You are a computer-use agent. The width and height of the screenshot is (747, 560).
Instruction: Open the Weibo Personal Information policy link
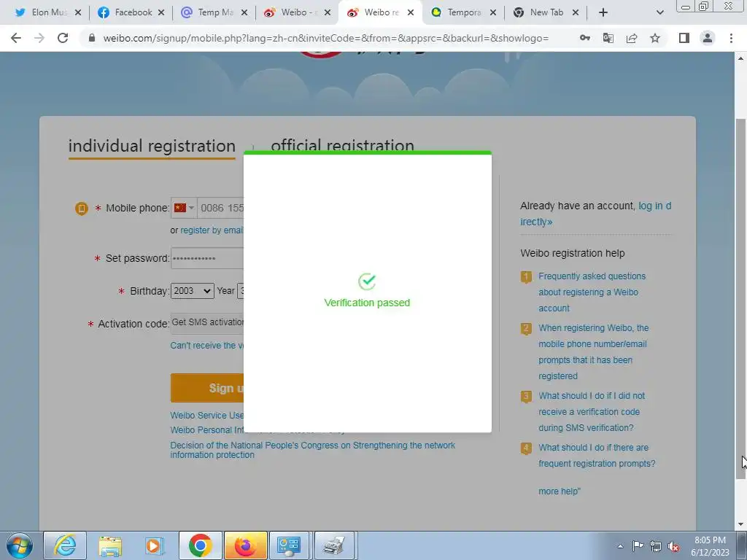(x=207, y=429)
